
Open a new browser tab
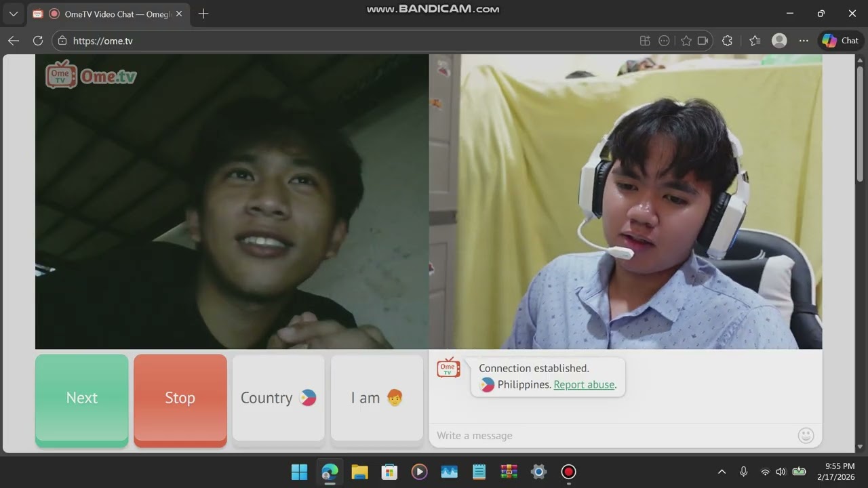tap(203, 14)
